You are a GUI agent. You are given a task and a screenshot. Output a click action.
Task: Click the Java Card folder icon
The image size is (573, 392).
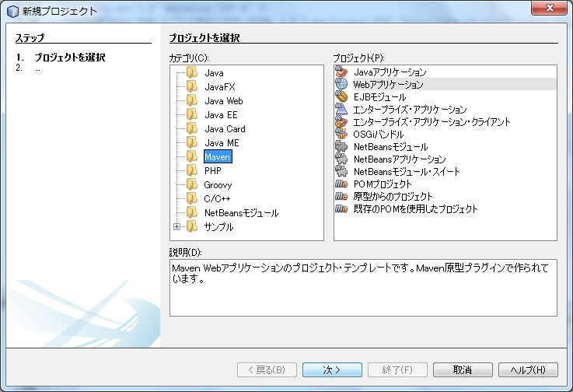(192, 128)
